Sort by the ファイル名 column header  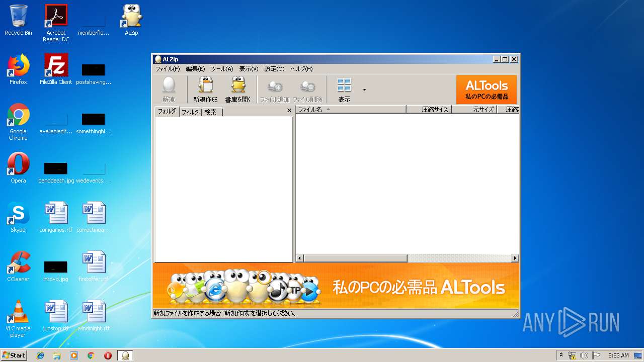tap(351, 109)
